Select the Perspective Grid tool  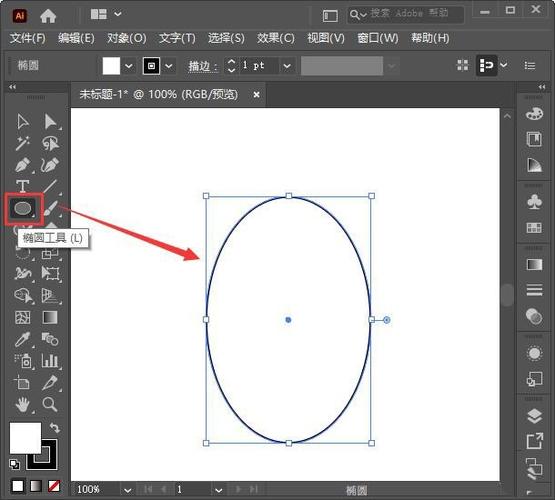50,295
